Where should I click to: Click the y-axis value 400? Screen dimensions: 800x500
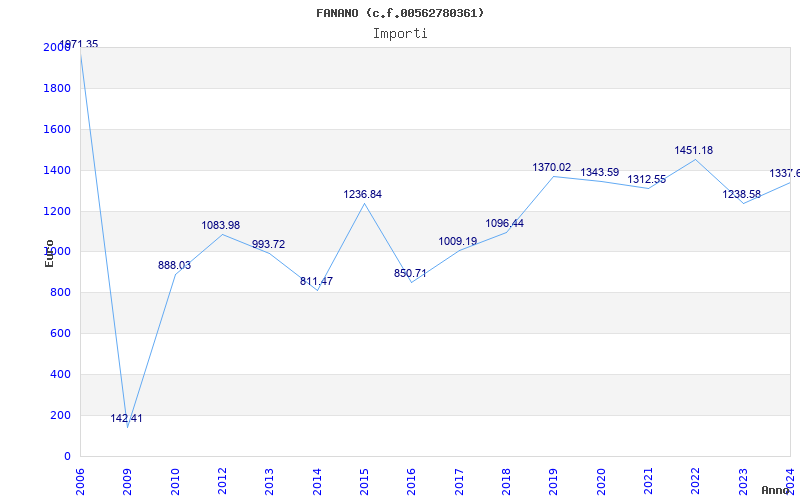point(60,374)
